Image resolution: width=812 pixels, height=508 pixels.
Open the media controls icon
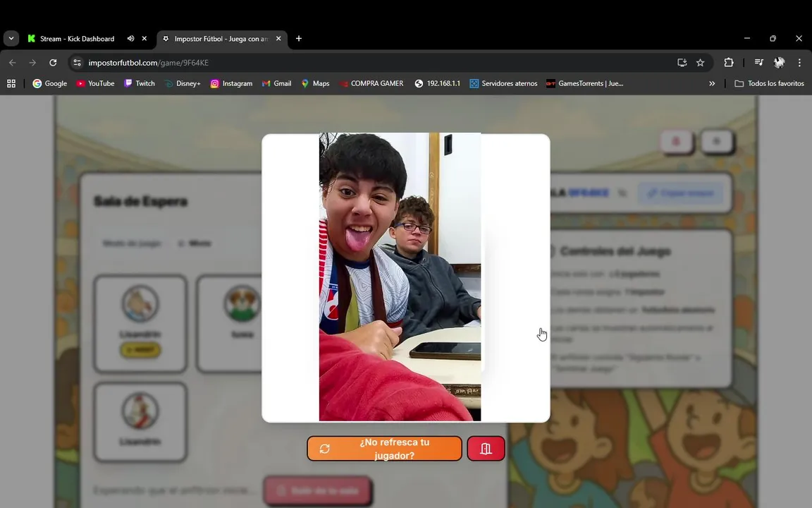[x=758, y=63]
